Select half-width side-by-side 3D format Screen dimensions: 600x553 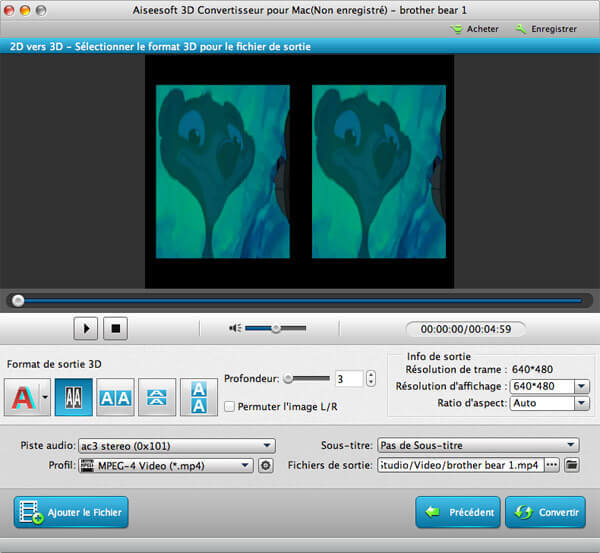click(x=73, y=397)
